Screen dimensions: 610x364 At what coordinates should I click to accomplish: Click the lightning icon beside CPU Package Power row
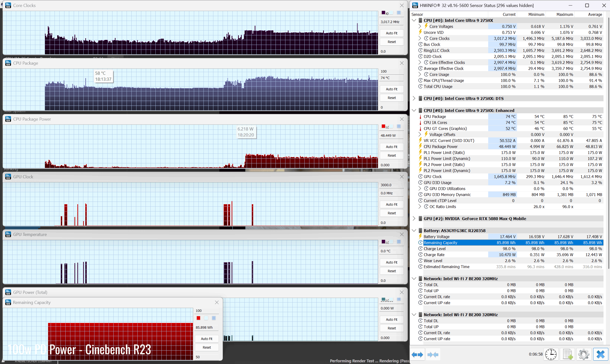pyautogui.click(x=420, y=146)
